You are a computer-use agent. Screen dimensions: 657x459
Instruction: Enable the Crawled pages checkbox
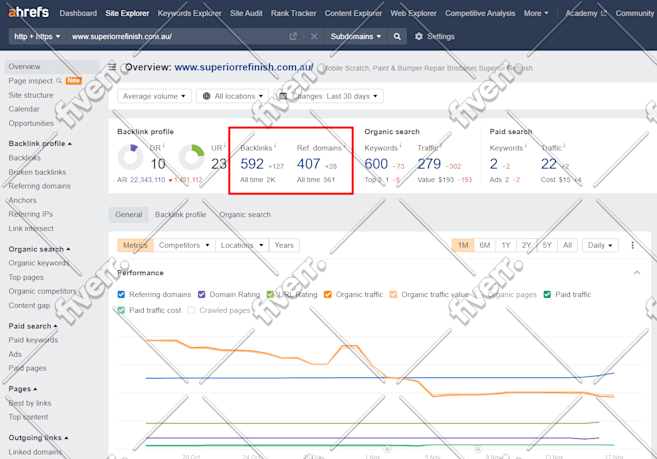pos(191,310)
